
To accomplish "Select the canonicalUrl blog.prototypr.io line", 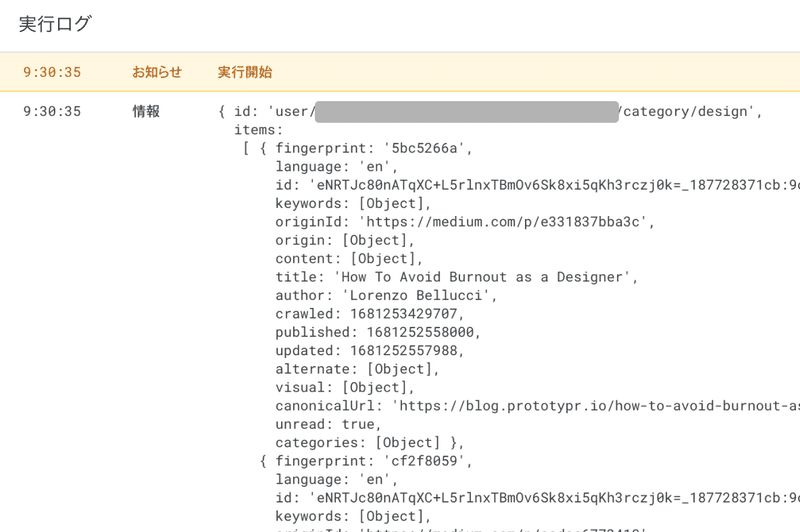I will (x=538, y=406).
